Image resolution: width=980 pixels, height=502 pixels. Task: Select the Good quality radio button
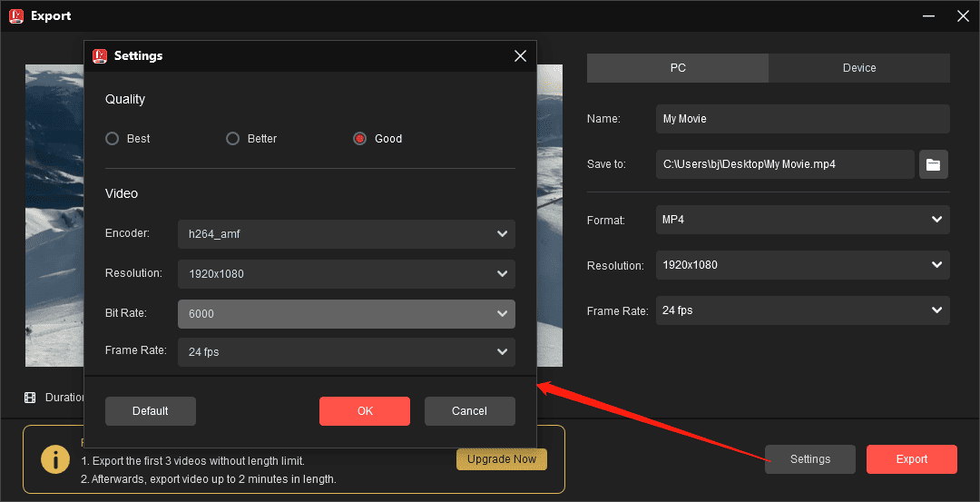tap(359, 139)
